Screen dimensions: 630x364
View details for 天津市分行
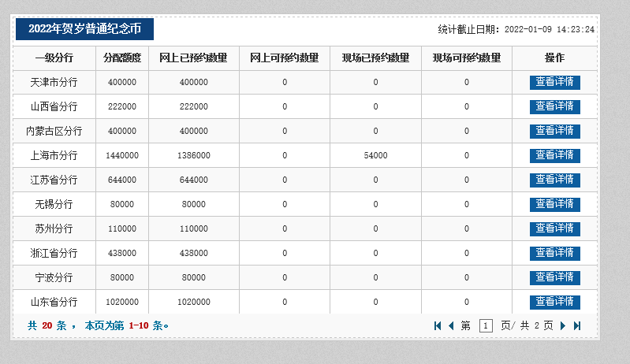click(x=554, y=82)
